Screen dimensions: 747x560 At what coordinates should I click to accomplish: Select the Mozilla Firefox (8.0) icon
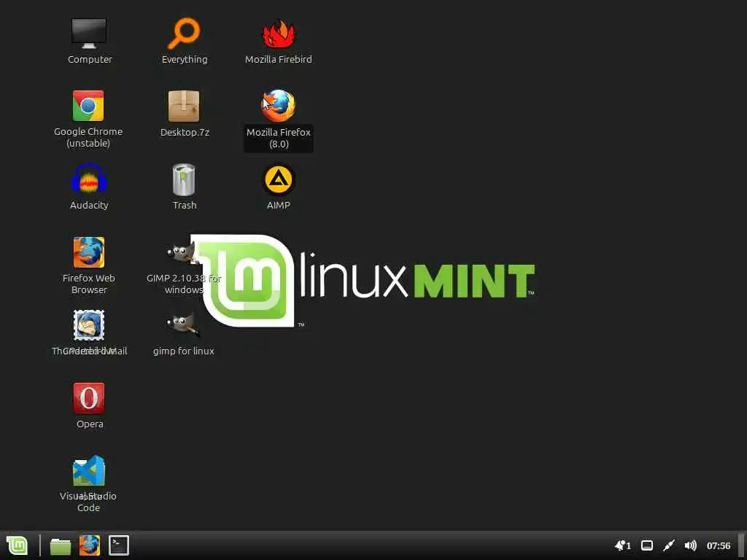279,106
